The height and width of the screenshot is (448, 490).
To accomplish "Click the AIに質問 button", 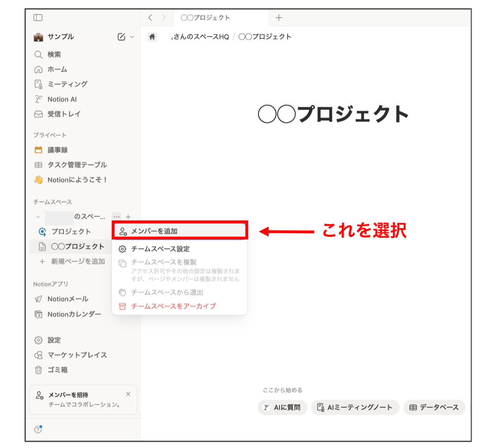I will tap(282, 408).
